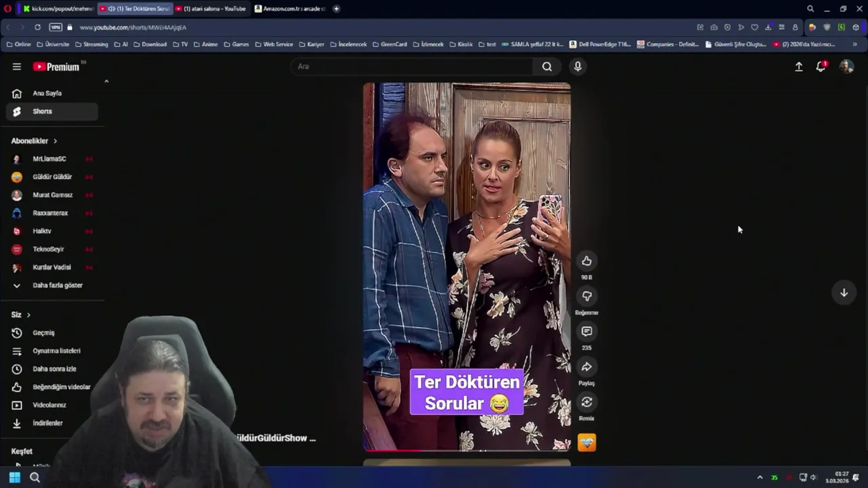Open the Online bookmarks folder

[x=18, y=44]
